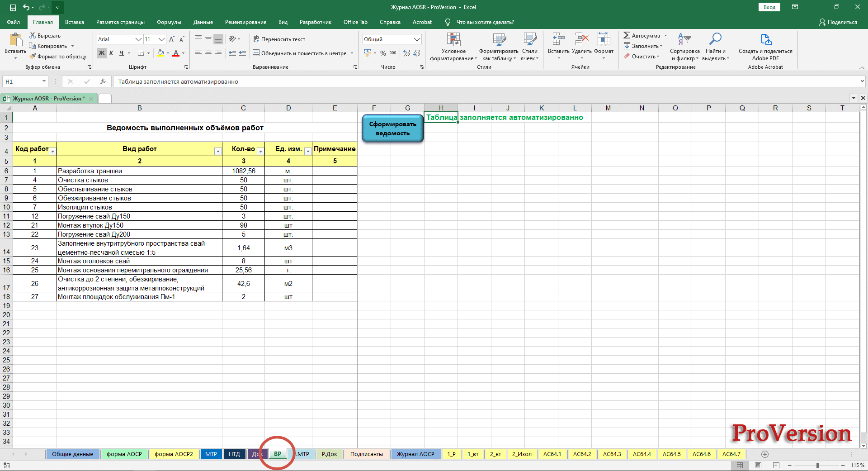
Task: Click the Save icon in title bar
Action: (x=13, y=7)
